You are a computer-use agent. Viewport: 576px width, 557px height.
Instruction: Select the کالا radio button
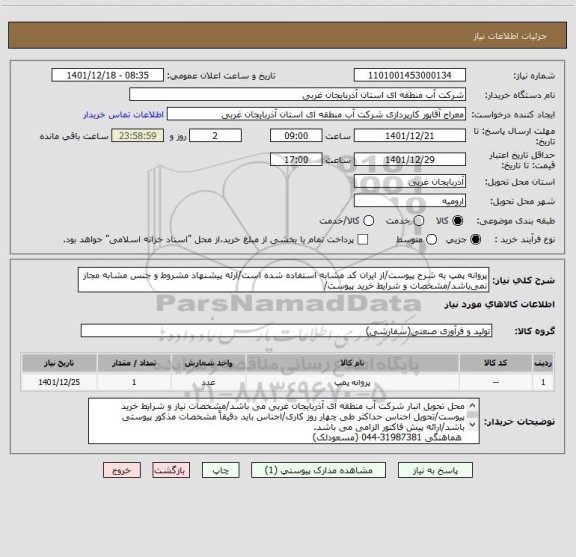[x=458, y=221]
